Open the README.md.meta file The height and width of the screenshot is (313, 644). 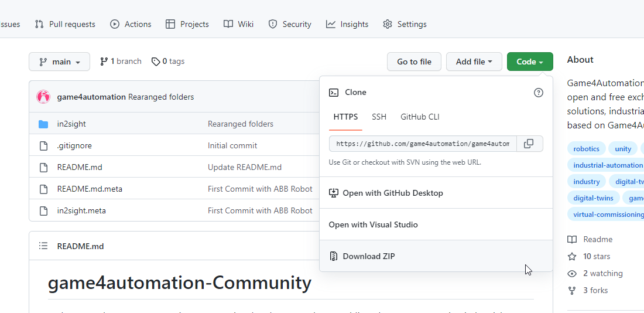point(90,189)
